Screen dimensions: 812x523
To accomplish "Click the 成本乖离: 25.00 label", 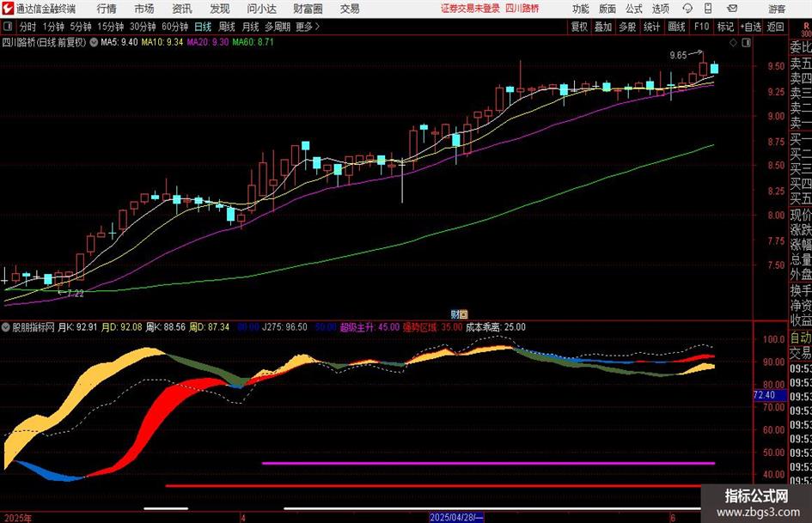I will coord(496,327).
